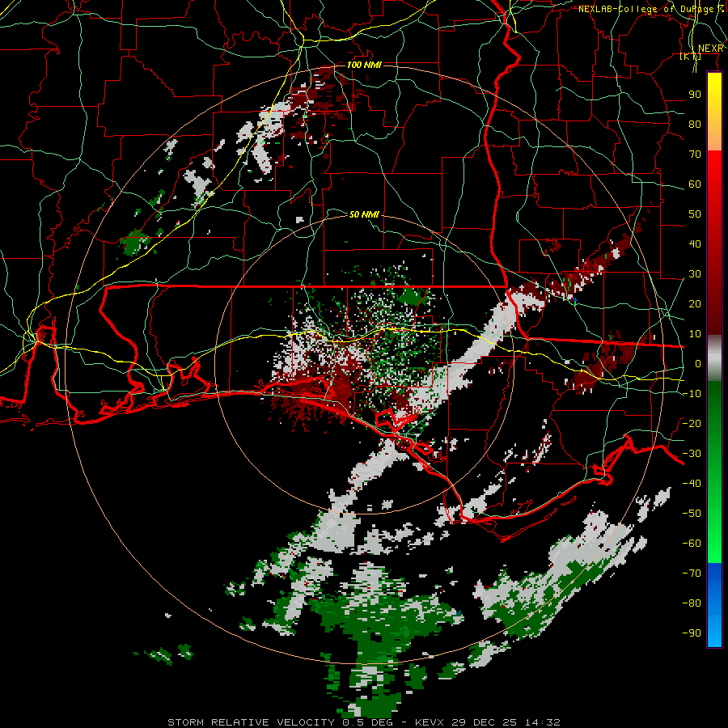Screen dimensions: 728x728
Task: Click the -70 value on velocity scale
Action: 692,574
